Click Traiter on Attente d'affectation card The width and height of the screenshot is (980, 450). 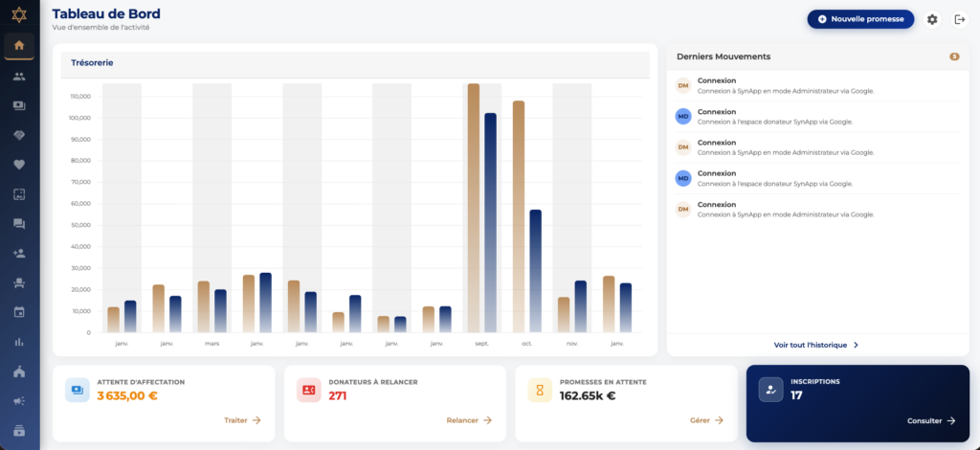point(242,420)
